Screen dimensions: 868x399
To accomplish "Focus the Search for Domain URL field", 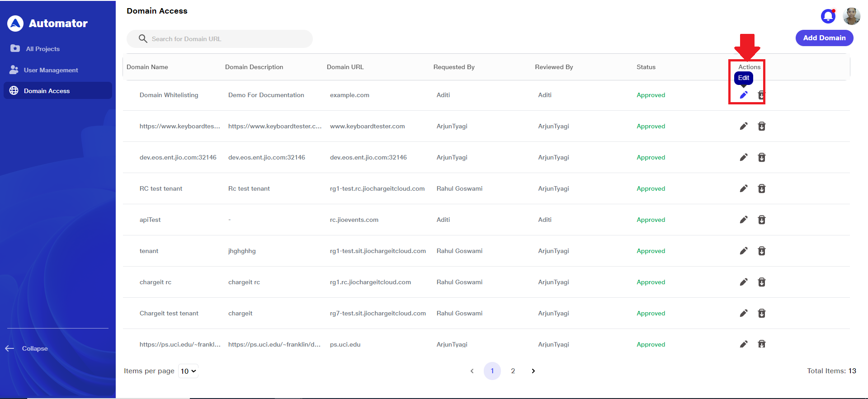I will click(x=226, y=39).
